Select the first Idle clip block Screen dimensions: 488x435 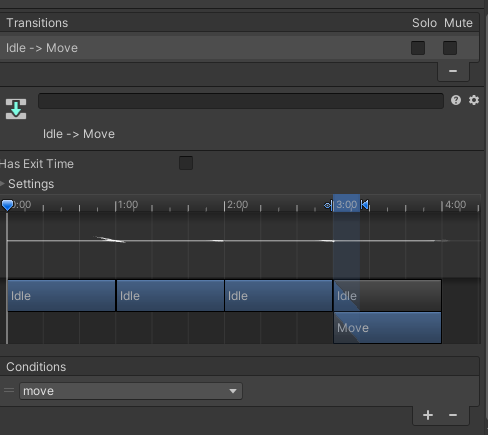pos(61,296)
